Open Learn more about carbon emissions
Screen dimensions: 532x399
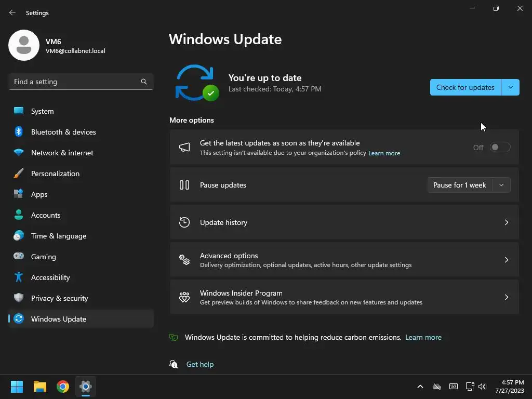pyautogui.click(x=423, y=337)
